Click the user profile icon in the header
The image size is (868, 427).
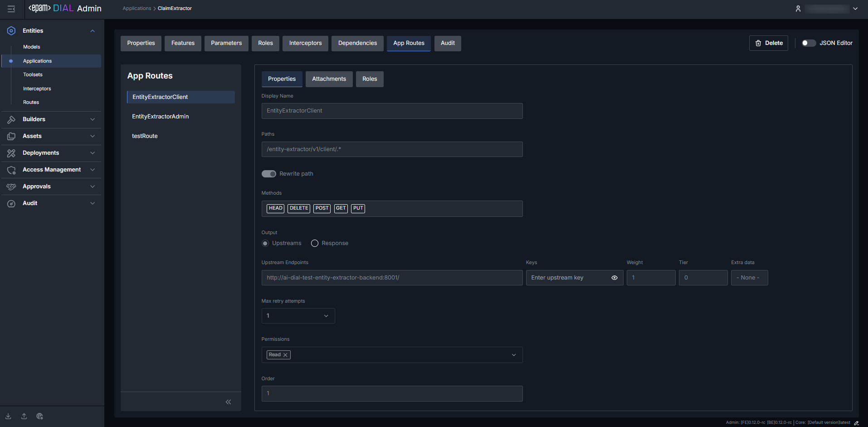798,9
